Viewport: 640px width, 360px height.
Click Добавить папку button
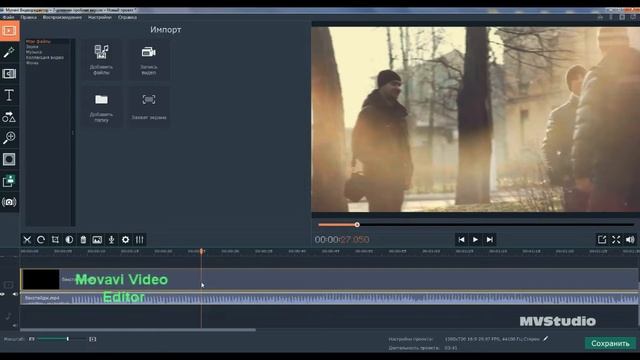pyautogui.click(x=101, y=107)
